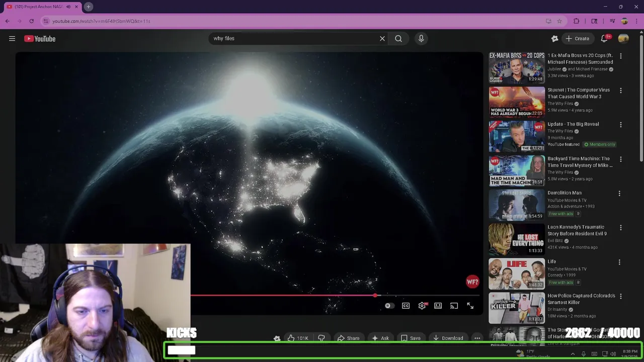644x362 pixels.
Task: Install app icon in address bar
Action: (x=548, y=21)
